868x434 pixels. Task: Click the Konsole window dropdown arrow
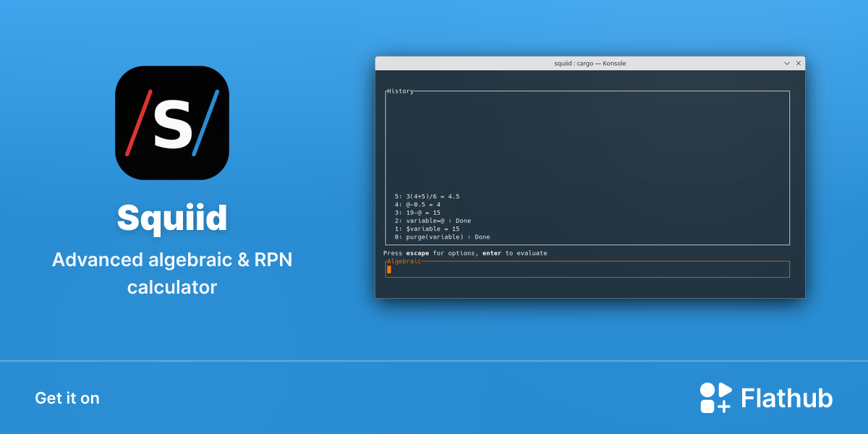pos(787,64)
